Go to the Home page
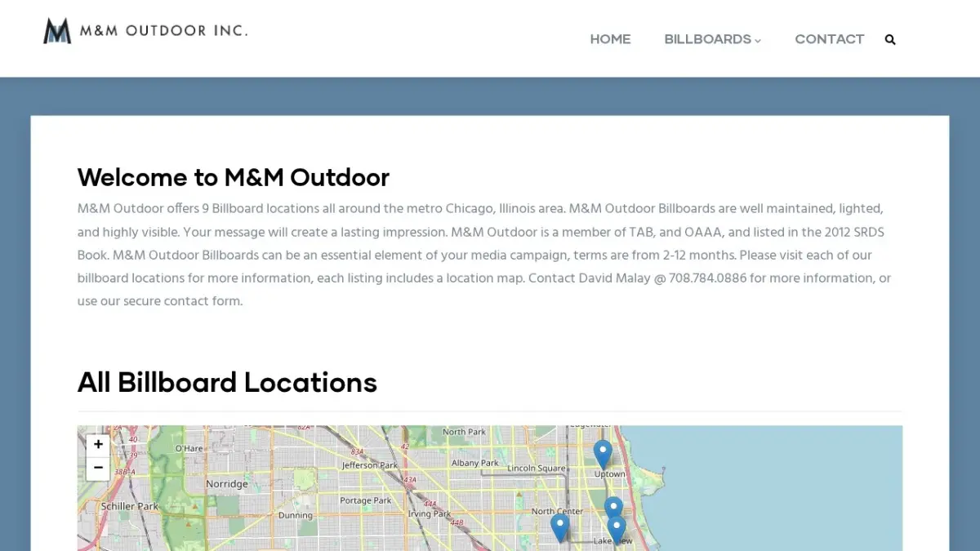980x551 pixels. point(610,39)
